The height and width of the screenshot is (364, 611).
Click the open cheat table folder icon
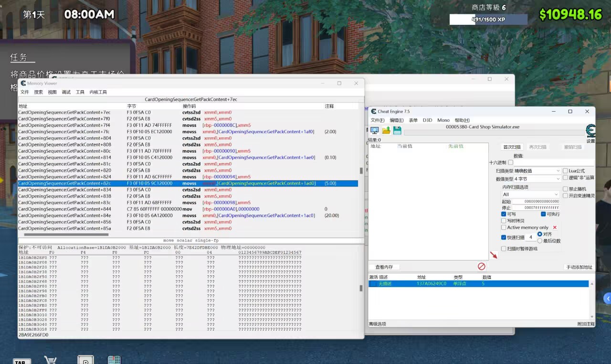coord(386,131)
